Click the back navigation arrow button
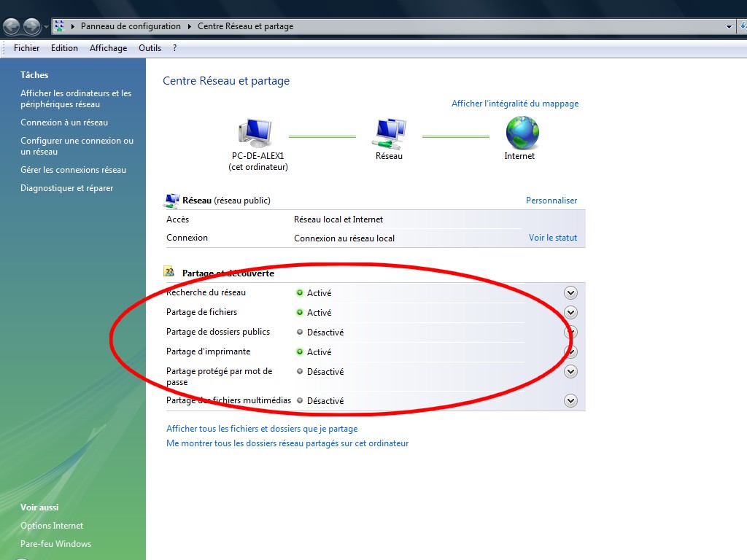The image size is (747, 560). click(11, 27)
